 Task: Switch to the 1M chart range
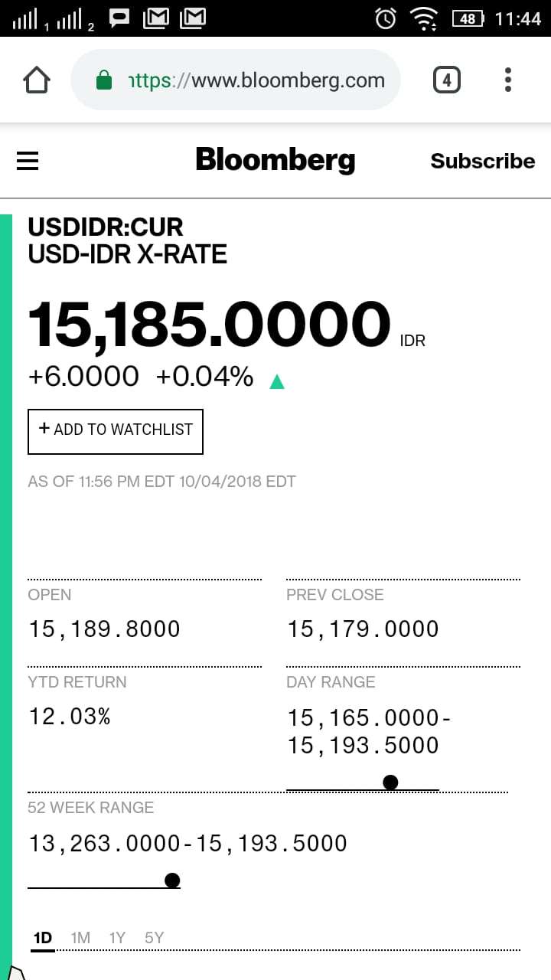pyautogui.click(x=80, y=938)
